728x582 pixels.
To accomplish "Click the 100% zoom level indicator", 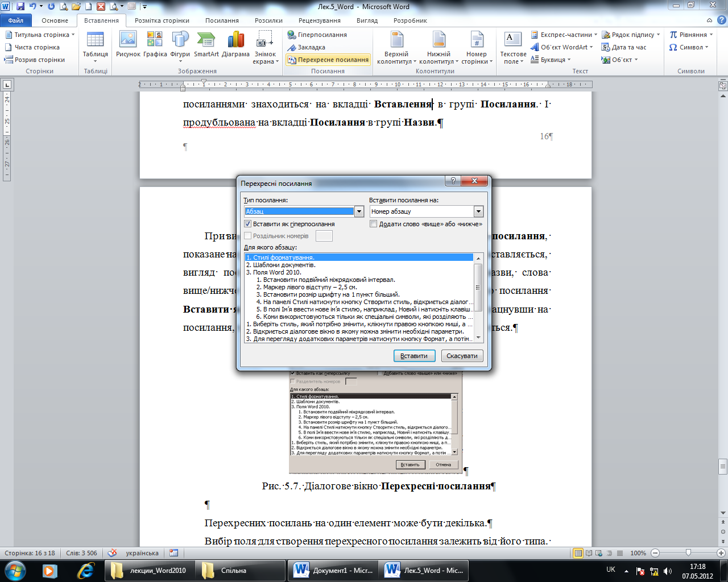I will click(638, 553).
